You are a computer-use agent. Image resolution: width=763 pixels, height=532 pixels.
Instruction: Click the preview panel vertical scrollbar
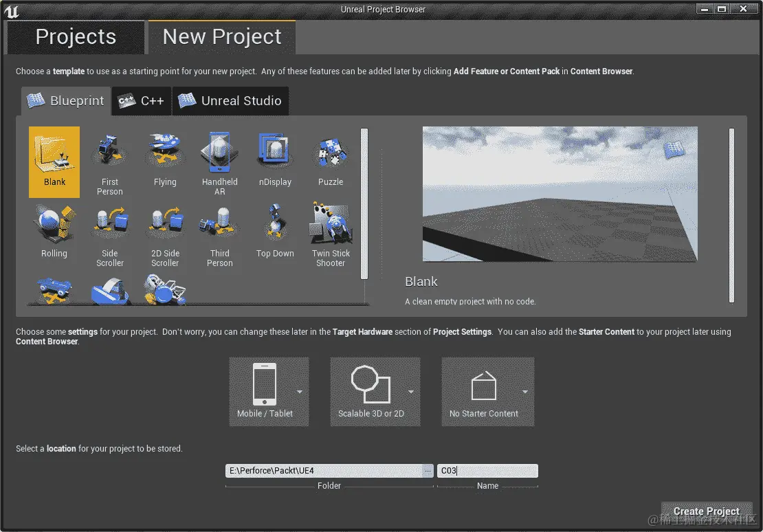pyautogui.click(x=731, y=215)
